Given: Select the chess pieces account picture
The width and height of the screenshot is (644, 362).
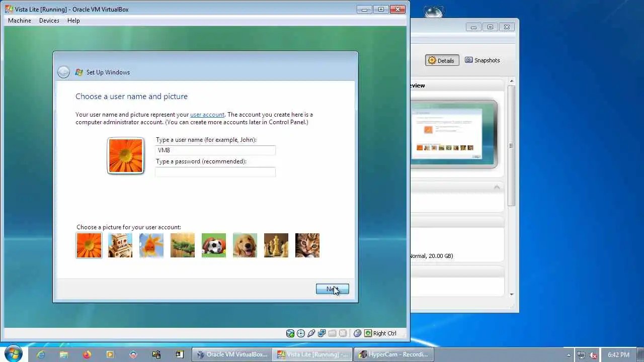Looking at the screenshot, I should pyautogui.click(x=276, y=245).
